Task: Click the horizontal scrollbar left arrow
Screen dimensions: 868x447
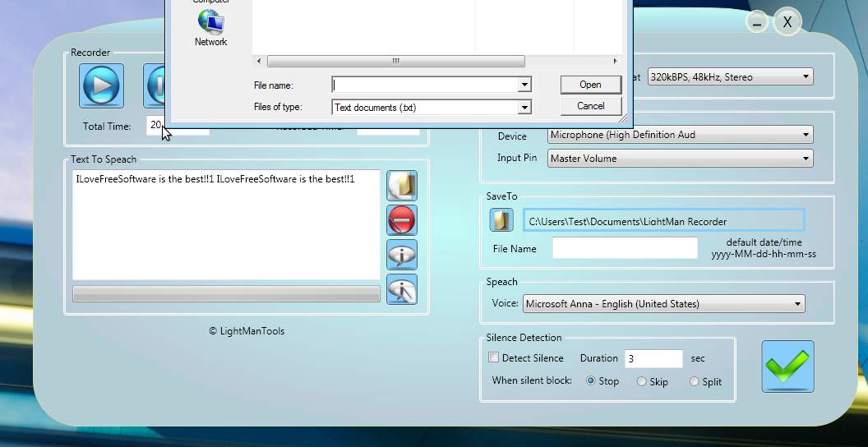Action: [259, 61]
